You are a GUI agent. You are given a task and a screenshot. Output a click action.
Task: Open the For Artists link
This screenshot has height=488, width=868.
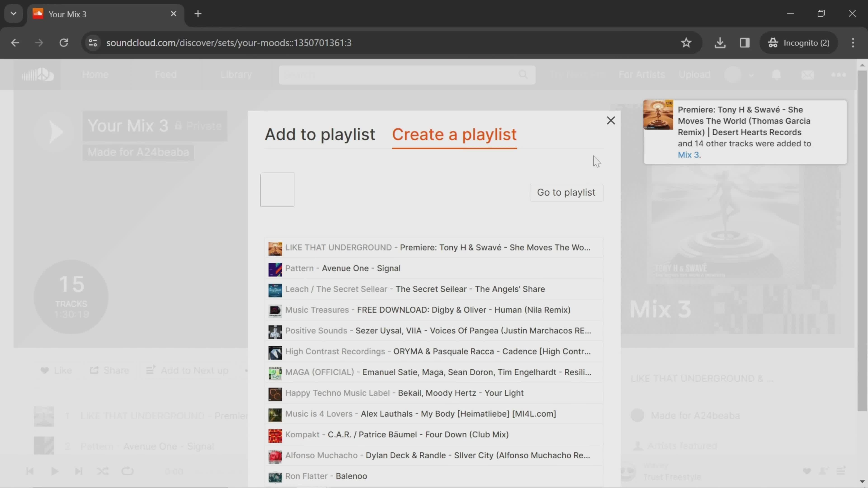[642, 74]
